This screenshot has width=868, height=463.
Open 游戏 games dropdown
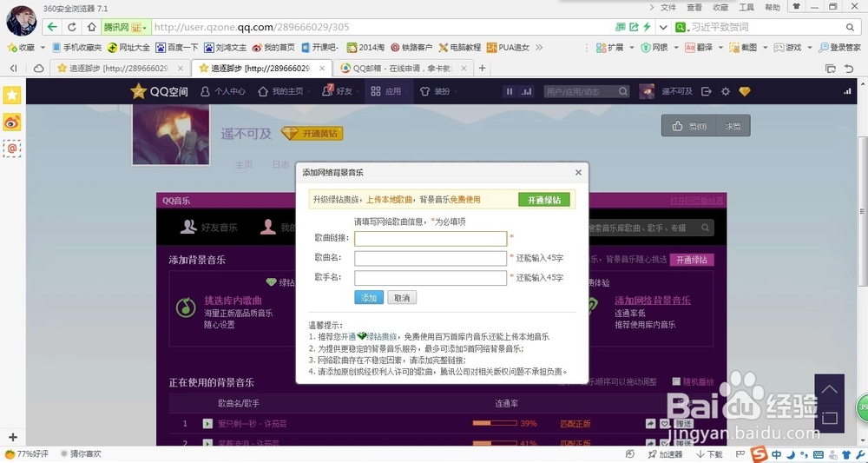coord(792,48)
